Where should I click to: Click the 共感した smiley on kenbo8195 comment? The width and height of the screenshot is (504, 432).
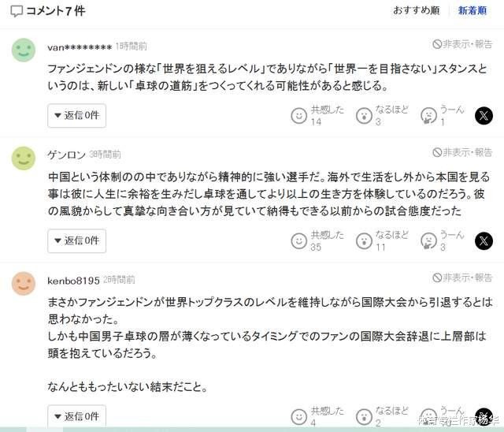299,417
